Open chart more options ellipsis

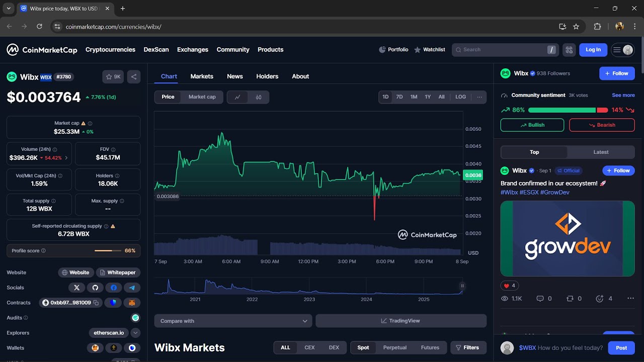[479, 97]
